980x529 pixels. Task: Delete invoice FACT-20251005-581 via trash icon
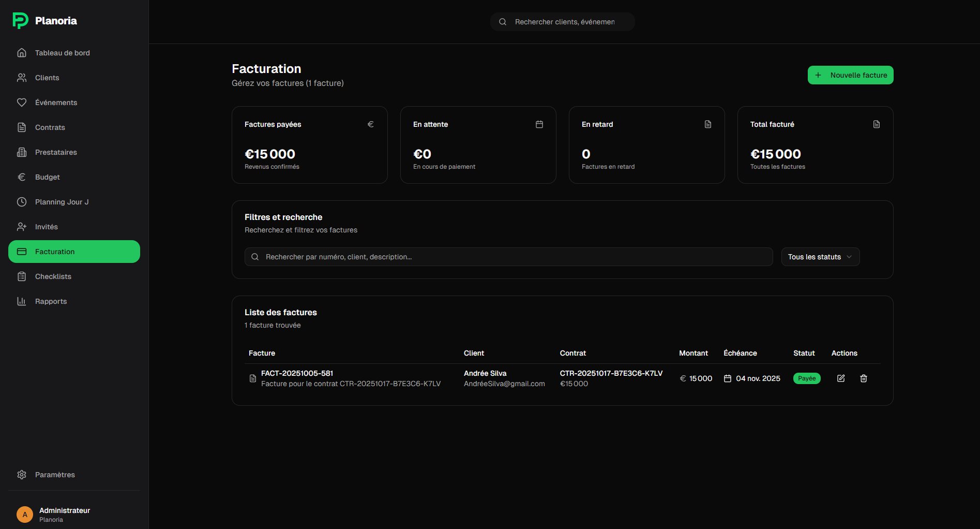(864, 378)
